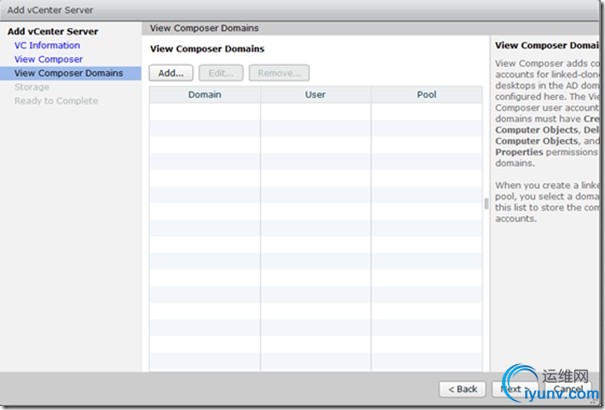Click the Add vCenter Server sidebar heading
This screenshot has height=410, width=605.
(x=53, y=31)
